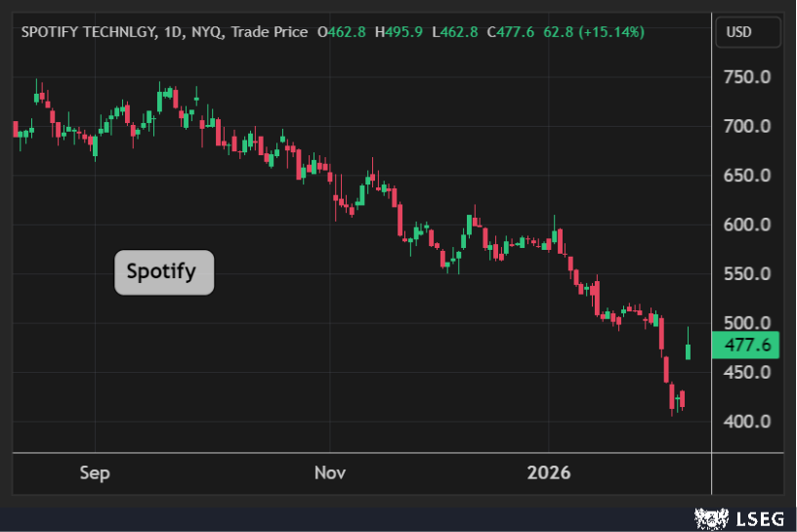Image resolution: width=797 pixels, height=532 pixels.
Task: Click the 700.0 price axis label
Action: (x=746, y=126)
